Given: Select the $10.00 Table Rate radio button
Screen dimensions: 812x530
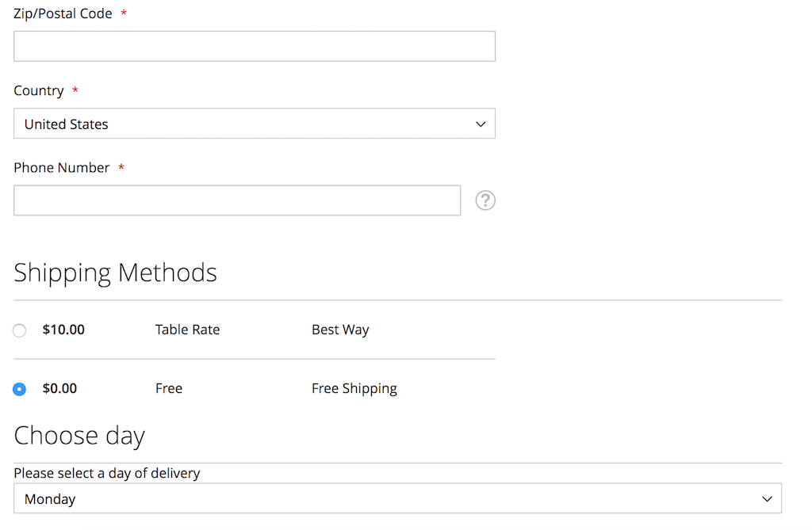Looking at the screenshot, I should [x=20, y=330].
